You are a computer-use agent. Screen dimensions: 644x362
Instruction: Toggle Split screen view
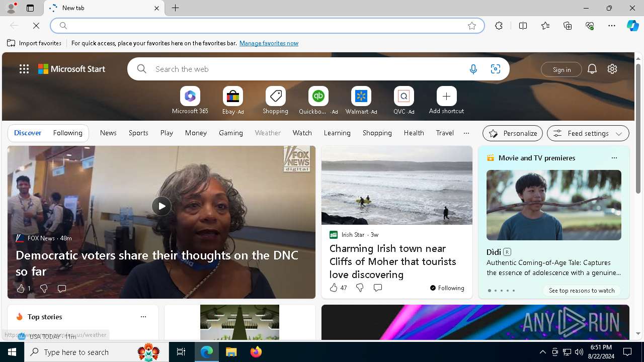pos(523,26)
